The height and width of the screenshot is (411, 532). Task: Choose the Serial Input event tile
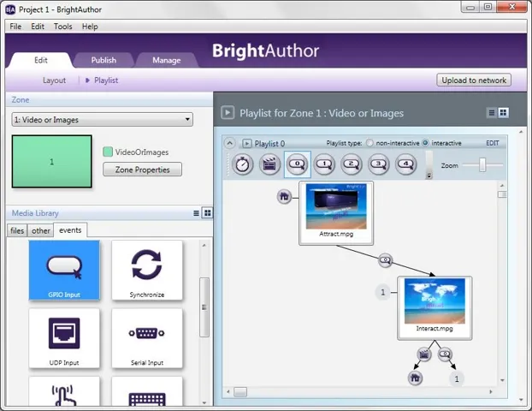(147, 338)
